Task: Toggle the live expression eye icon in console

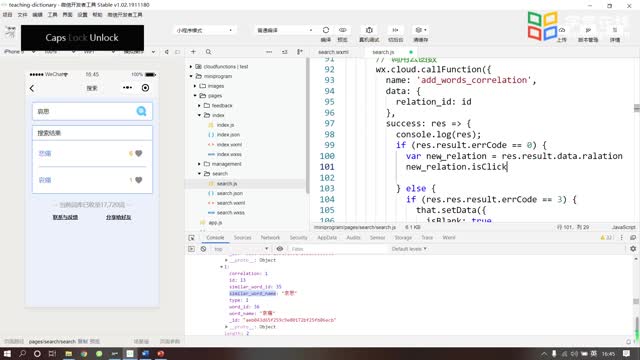Action: click(x=280, y=249)
